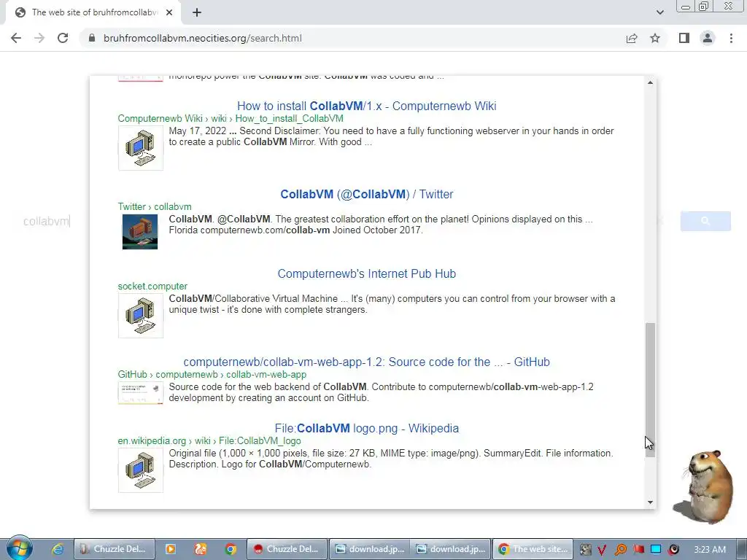Click the browser forward arrow
Viewport: 747px width, 560px height.
pyautogui.click(x=39, y=38)
